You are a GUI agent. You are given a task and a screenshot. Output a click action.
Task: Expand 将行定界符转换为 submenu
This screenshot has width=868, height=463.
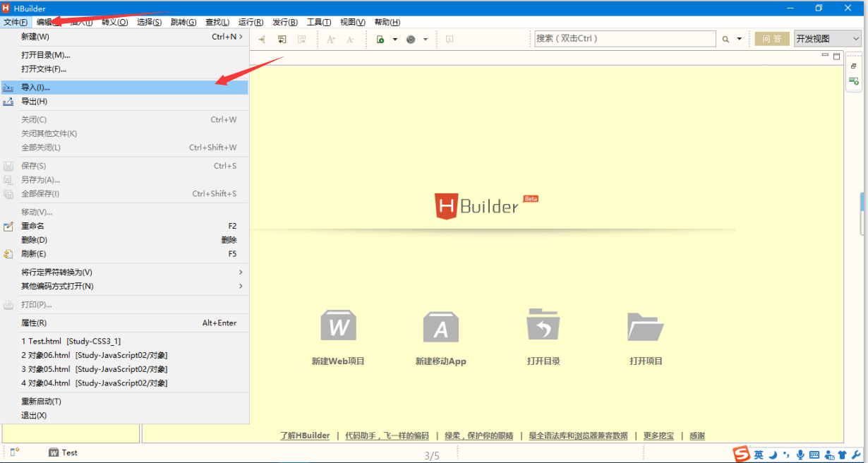(241, 272)
